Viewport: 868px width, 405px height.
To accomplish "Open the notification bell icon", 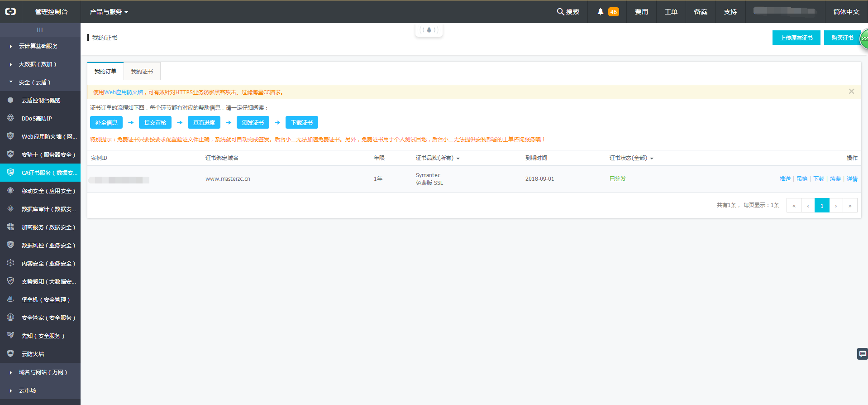I will coord(600,12).
